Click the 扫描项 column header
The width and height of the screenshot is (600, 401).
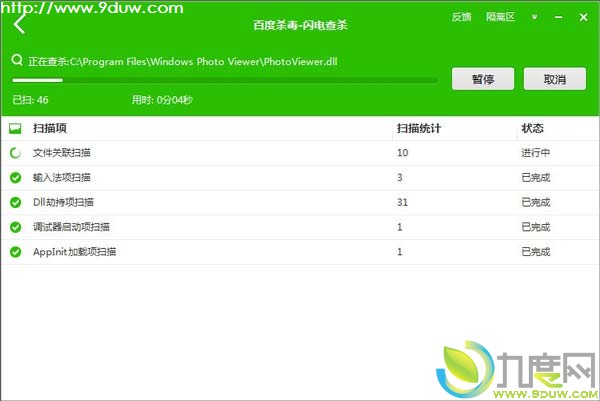[50, 128]
